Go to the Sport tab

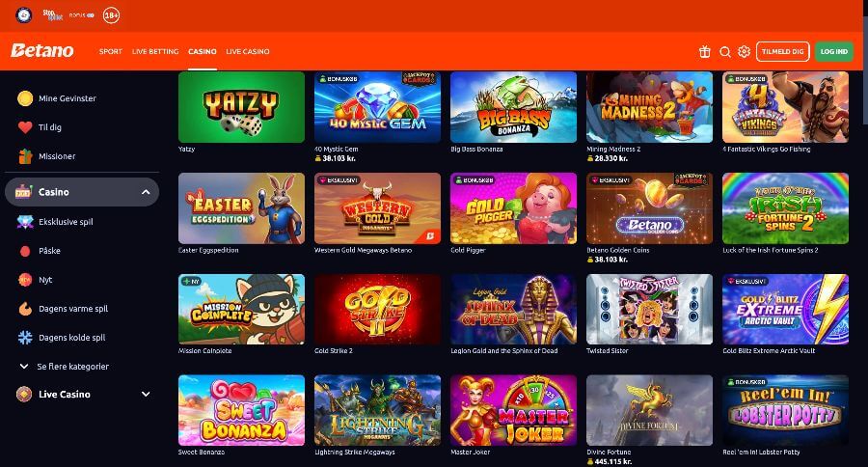[111, 51]
